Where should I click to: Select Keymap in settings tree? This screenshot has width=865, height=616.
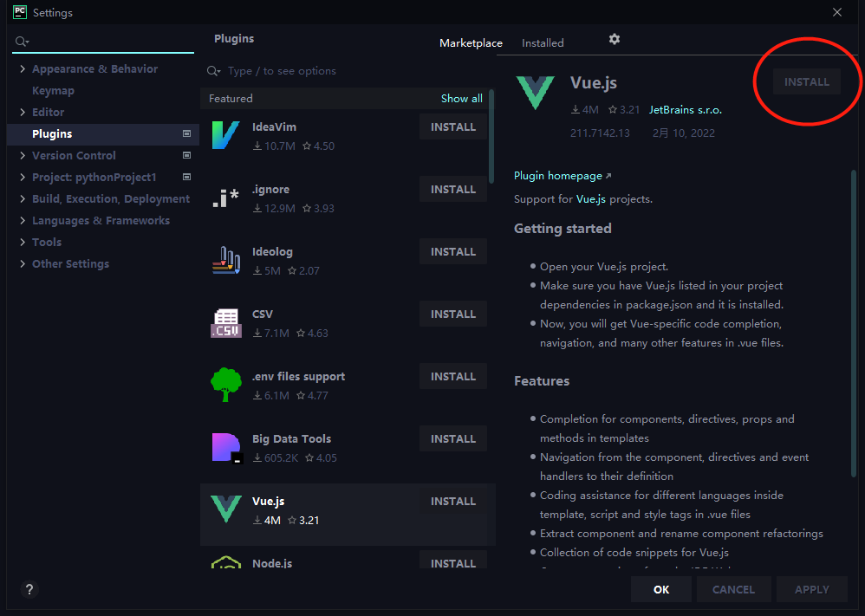coord(53,90)
